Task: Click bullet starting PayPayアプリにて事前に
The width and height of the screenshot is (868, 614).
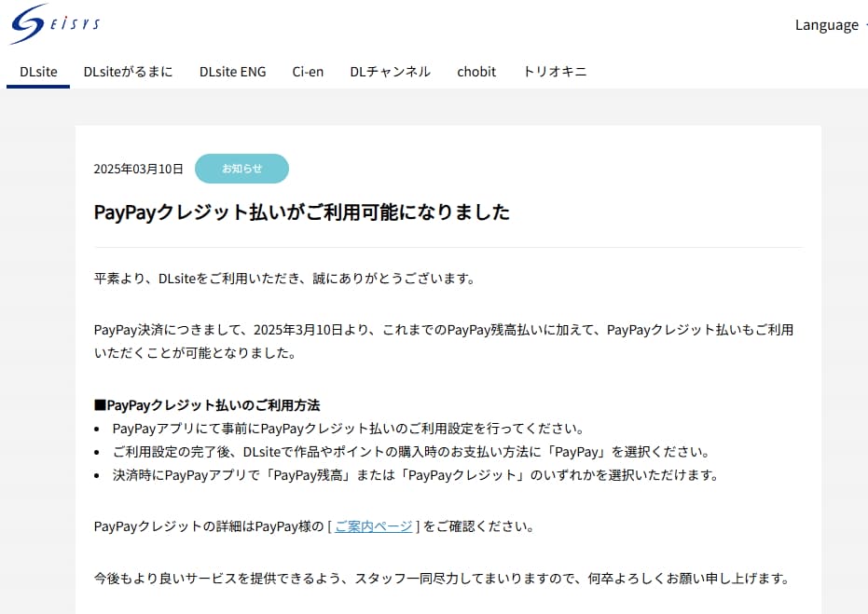Action: 349,429
